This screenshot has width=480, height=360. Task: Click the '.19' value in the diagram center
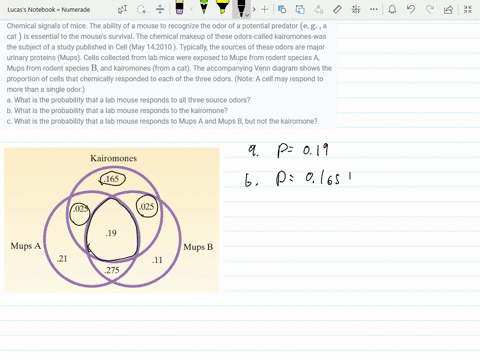(x=111, y=233)
